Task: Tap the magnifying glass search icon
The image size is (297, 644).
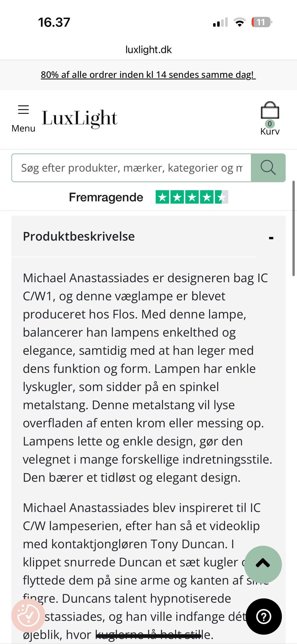Action: (268, 167)
